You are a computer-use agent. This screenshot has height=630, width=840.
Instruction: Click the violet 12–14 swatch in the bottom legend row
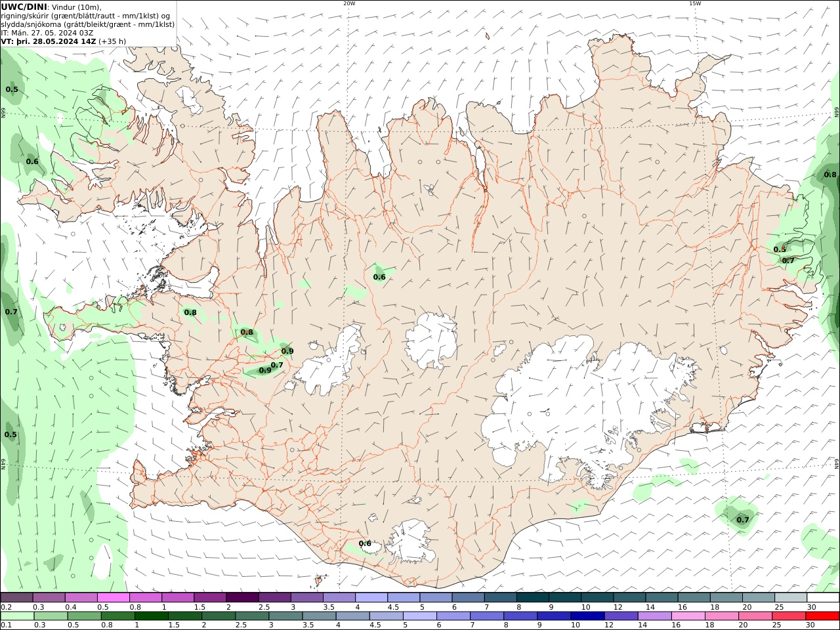621,616
